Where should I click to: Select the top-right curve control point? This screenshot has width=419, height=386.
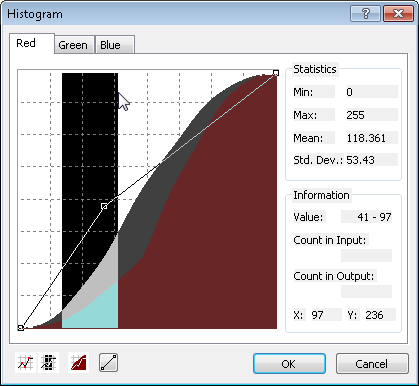point(276,73)
